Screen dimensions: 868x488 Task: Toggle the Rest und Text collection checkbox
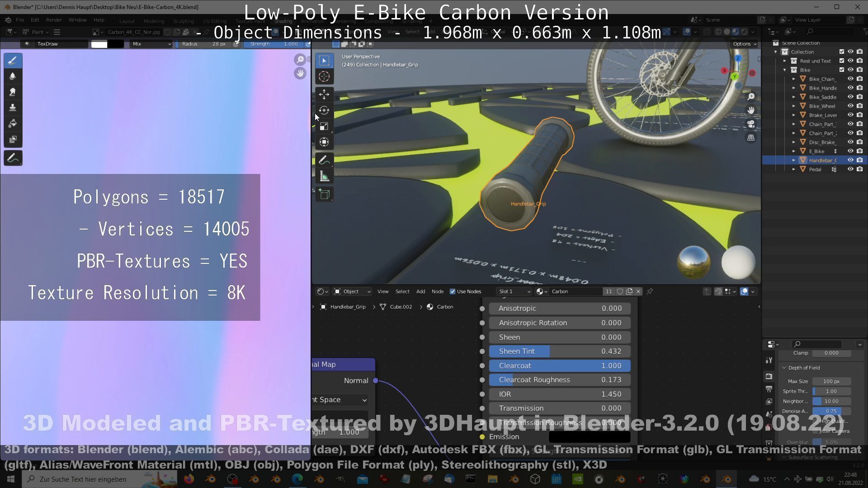(x=842, y=61)
